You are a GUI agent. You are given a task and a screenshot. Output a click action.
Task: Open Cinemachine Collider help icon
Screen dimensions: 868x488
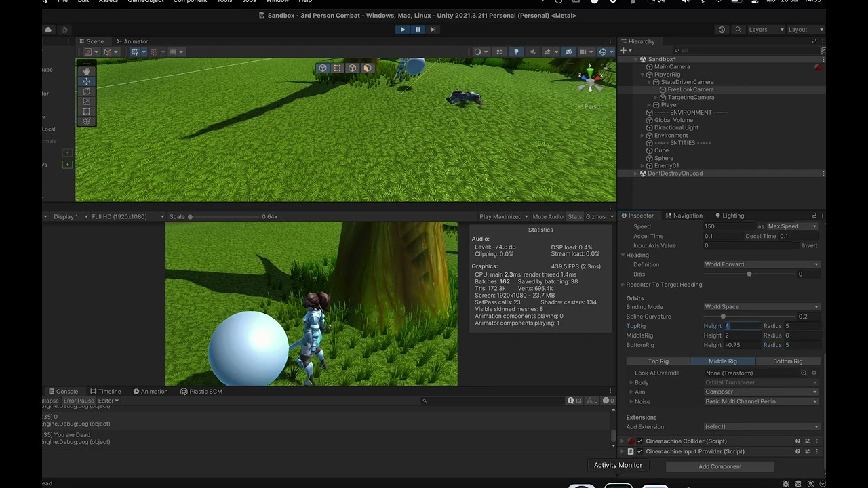point(797,441)
